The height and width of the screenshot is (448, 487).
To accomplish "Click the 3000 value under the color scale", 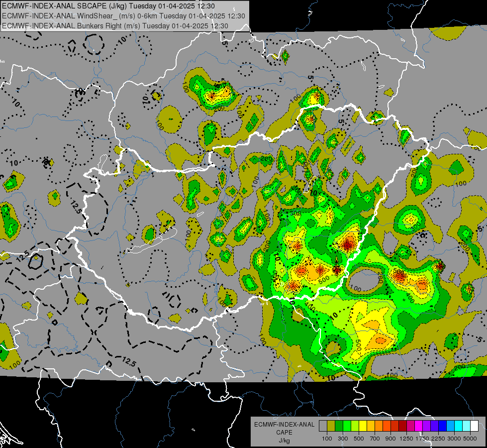I will click(x=454, y=439).
